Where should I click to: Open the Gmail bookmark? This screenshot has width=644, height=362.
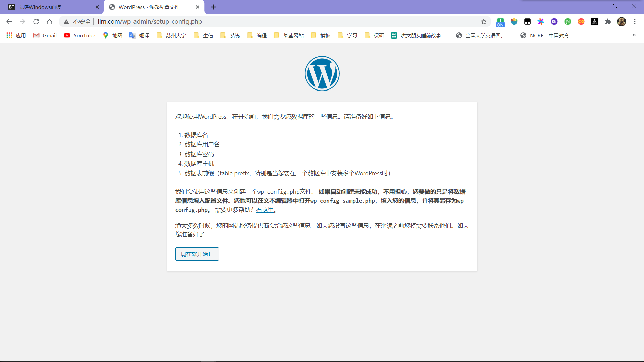click(45, 35)
